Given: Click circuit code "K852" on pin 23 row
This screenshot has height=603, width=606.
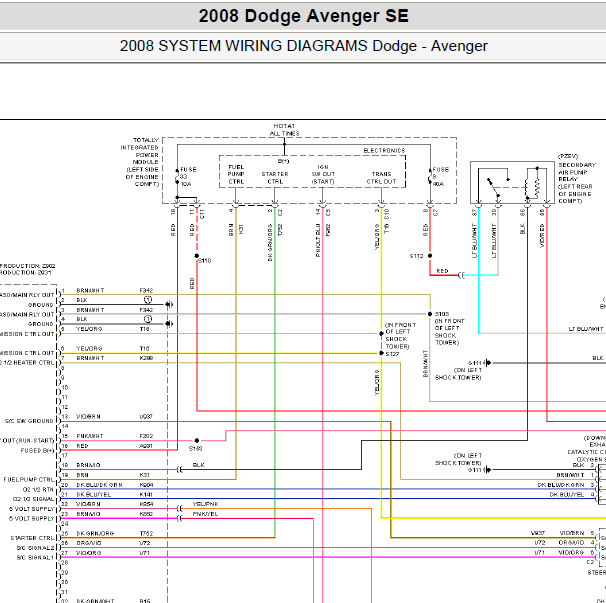Looking at the screenshot, I should 146,514.
